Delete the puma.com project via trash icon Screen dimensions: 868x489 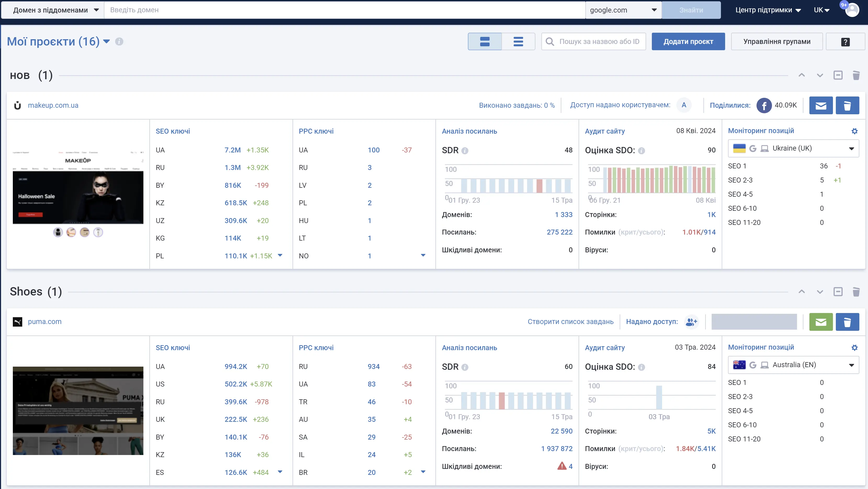coord(847,322)
